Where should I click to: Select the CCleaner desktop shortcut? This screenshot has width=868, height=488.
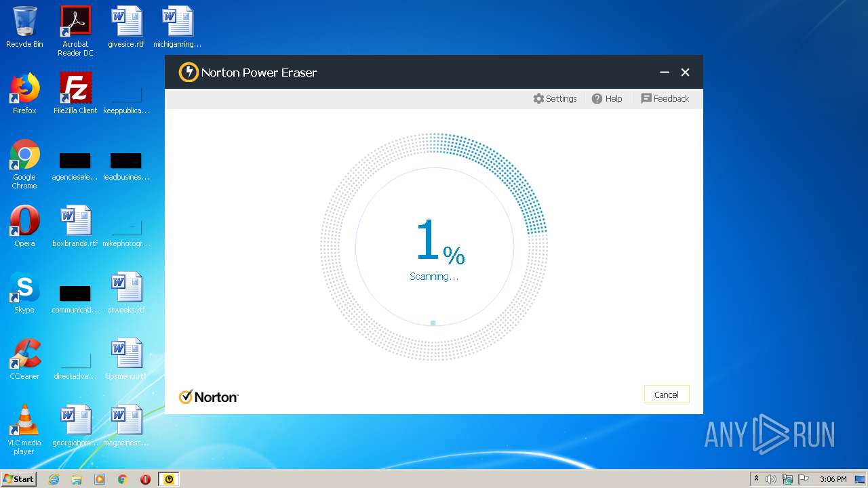(x=24, y=359)
